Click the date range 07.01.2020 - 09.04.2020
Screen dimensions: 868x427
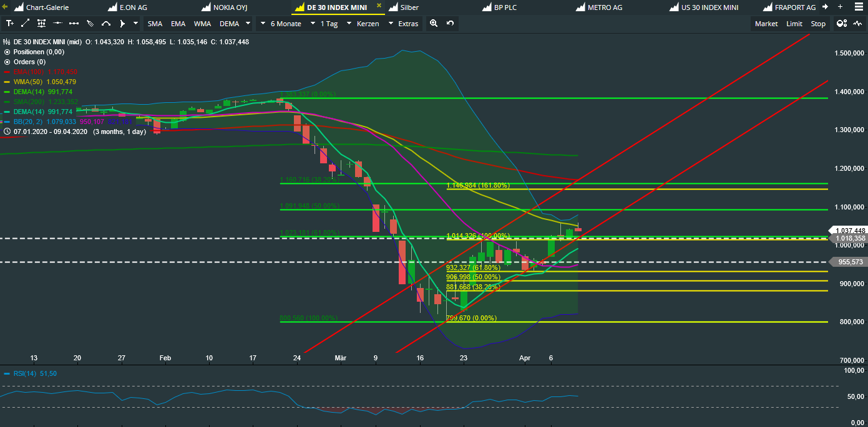click(x=51, y=132)
